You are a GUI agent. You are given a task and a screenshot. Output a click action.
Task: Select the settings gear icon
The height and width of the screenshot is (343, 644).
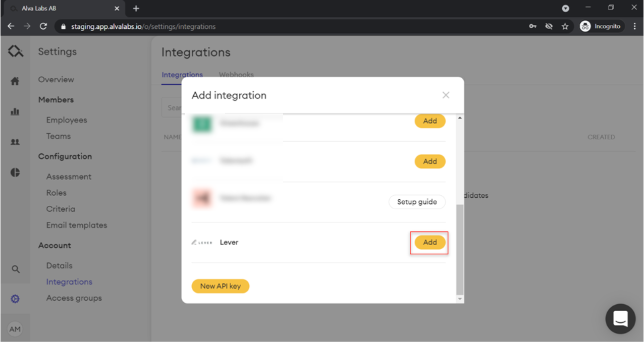coord(15,298)
